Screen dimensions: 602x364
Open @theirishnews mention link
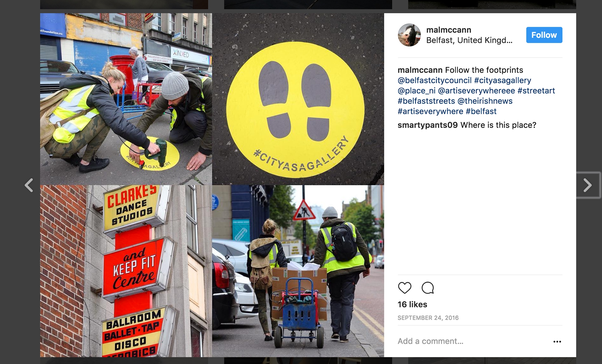pos(485,101)
